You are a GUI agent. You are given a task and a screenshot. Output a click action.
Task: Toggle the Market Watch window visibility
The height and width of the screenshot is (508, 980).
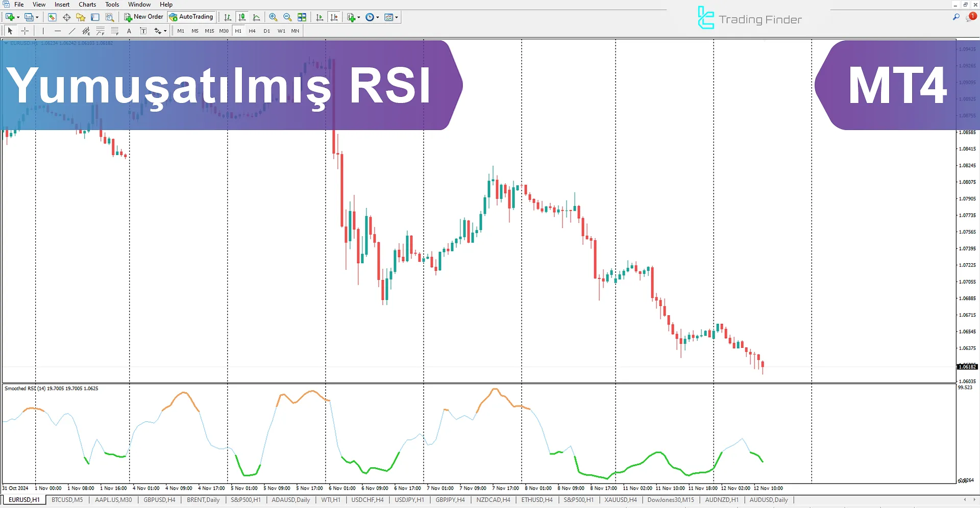click(x=52, y=17)
